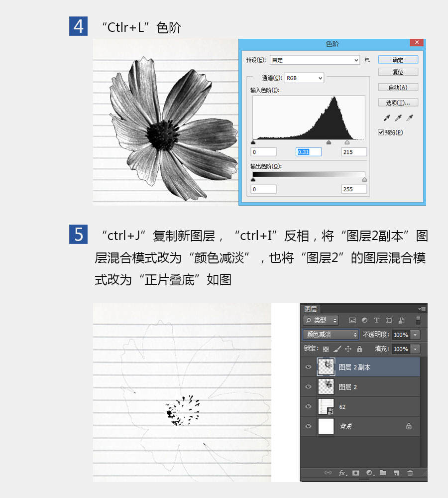
Task: Switch to the 图层 panel tab
Action: pos(311,309)
